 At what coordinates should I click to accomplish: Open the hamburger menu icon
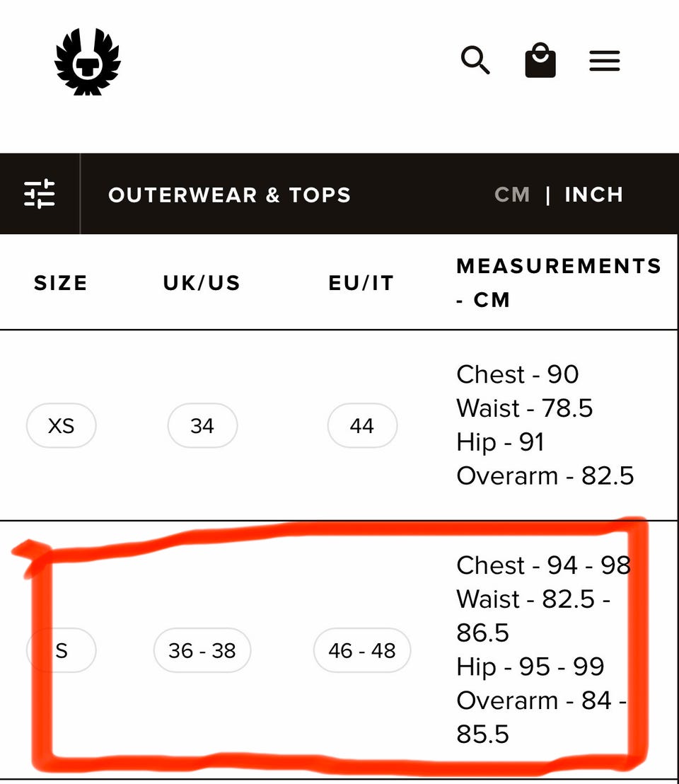point(605,61)
